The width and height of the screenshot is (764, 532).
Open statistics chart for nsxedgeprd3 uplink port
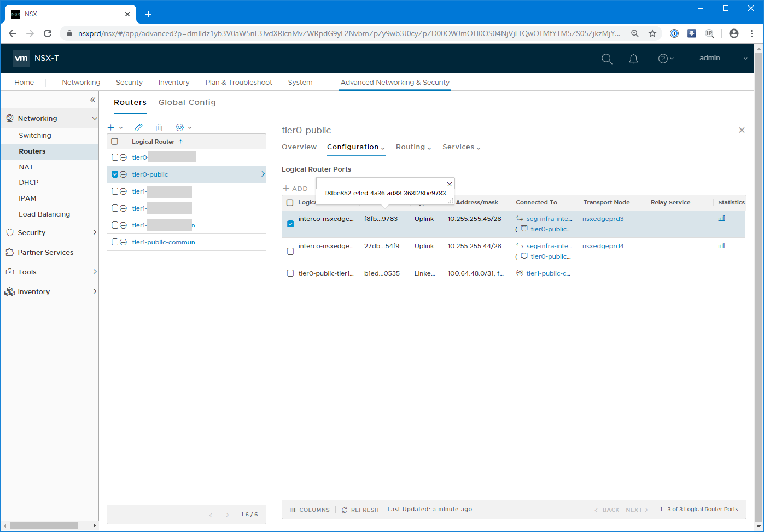point(721,218)
